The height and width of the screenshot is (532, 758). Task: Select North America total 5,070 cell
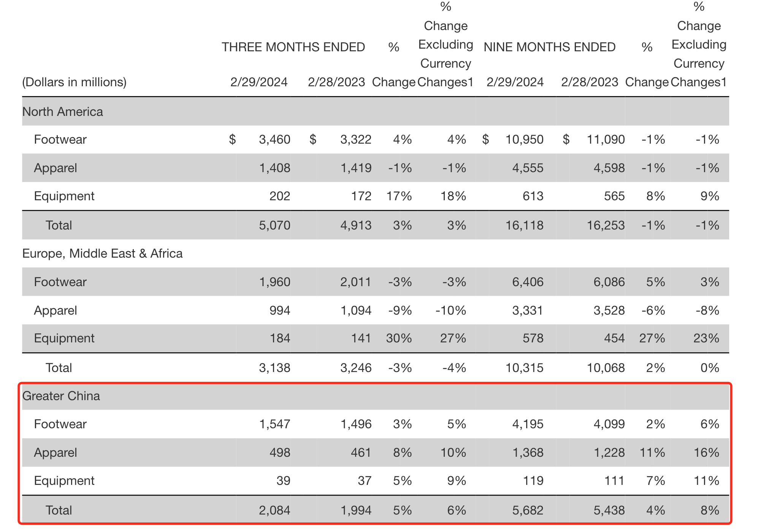tap(274, 225)
